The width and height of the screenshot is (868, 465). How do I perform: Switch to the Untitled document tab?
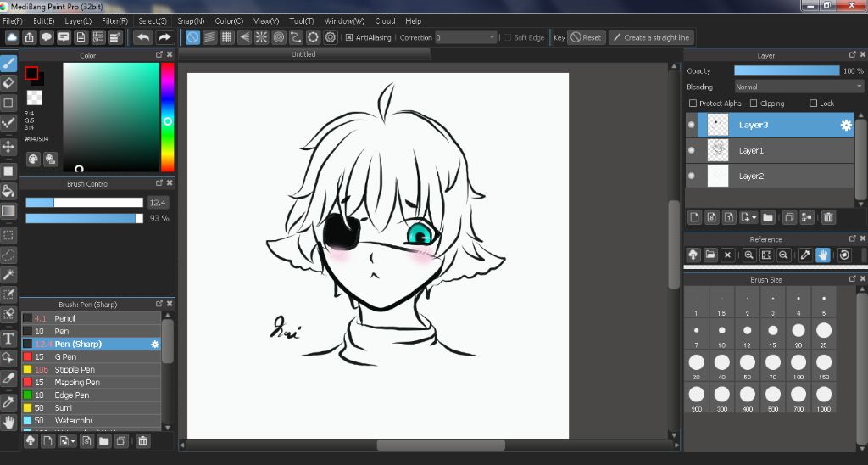[303, 54]
